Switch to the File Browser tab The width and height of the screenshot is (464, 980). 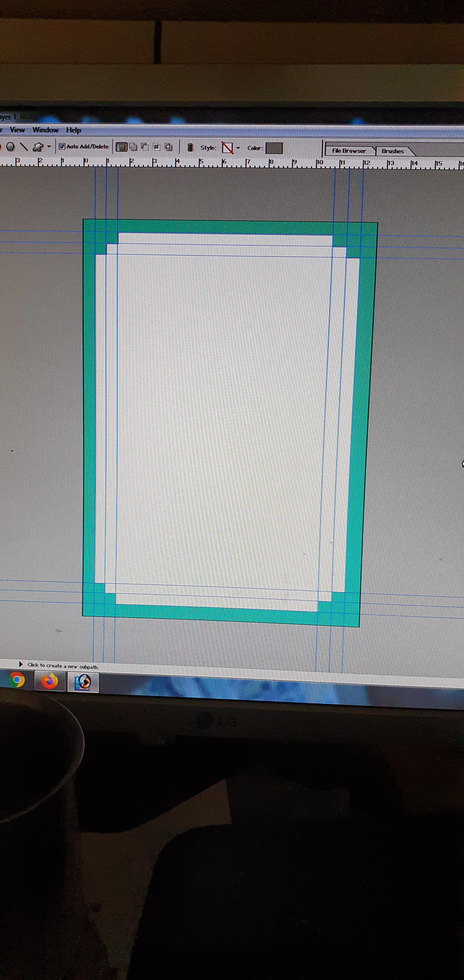349,151
